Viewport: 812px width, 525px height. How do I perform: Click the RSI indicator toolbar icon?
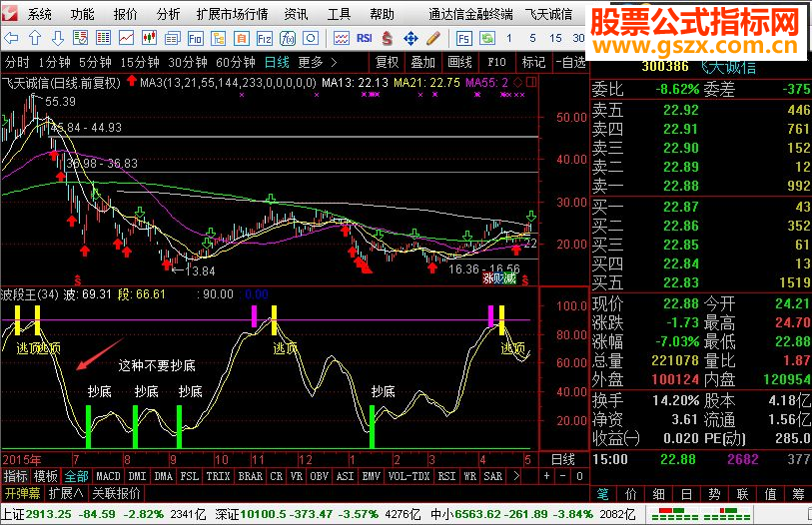[365, 38]
